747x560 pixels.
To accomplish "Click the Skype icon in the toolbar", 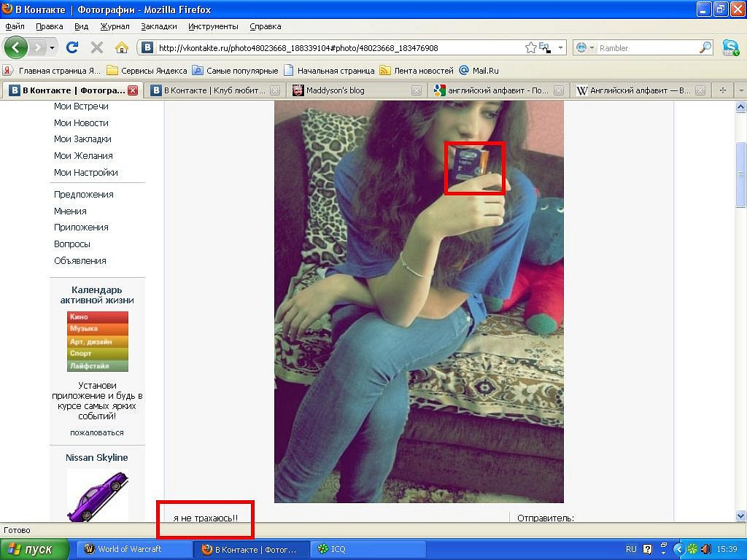I will coord(730,47).
